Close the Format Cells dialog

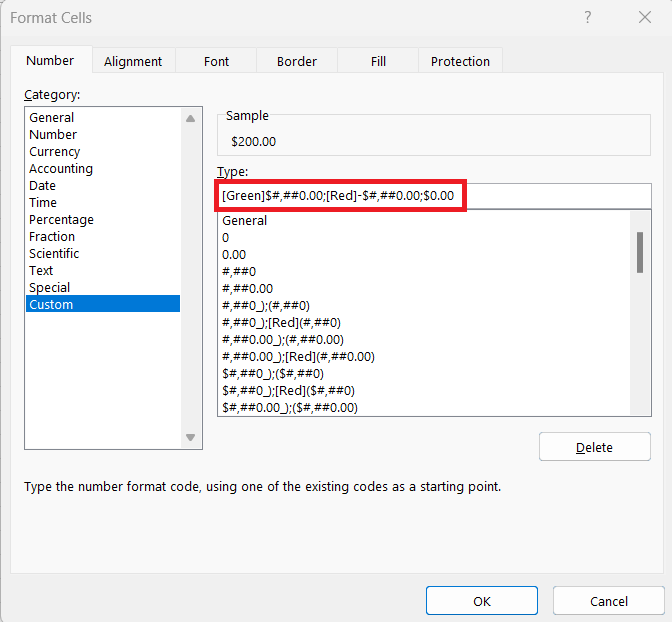tap(645, 18)
